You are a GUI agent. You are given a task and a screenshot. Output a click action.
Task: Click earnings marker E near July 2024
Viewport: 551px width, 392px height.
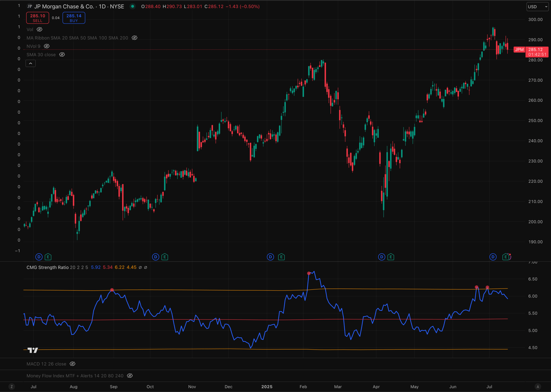pos(48,257)
